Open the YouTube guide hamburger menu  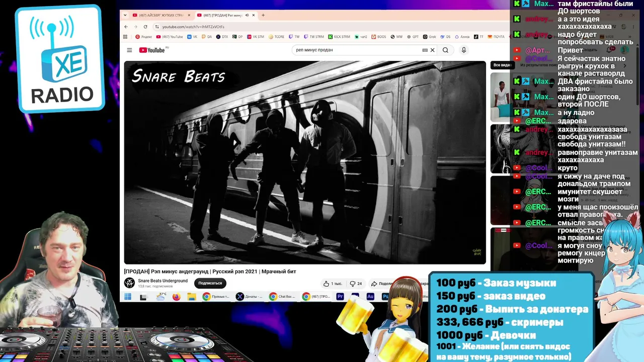(129, 50)
